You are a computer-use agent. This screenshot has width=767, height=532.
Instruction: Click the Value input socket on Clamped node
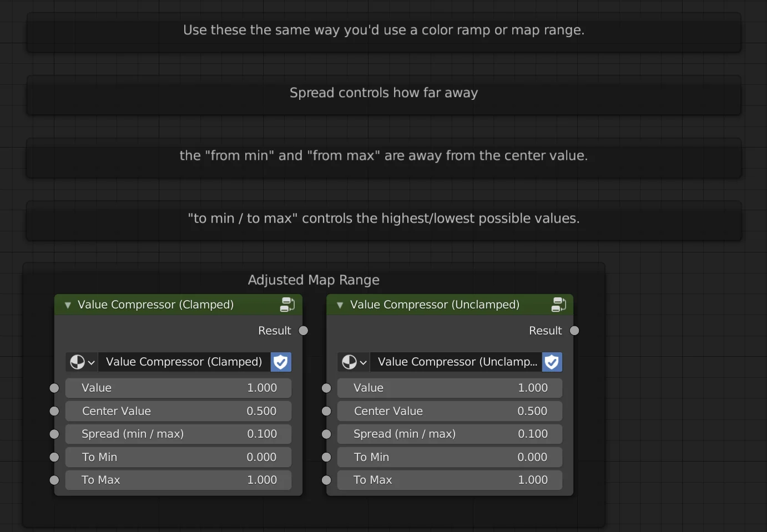pos(54,388)
